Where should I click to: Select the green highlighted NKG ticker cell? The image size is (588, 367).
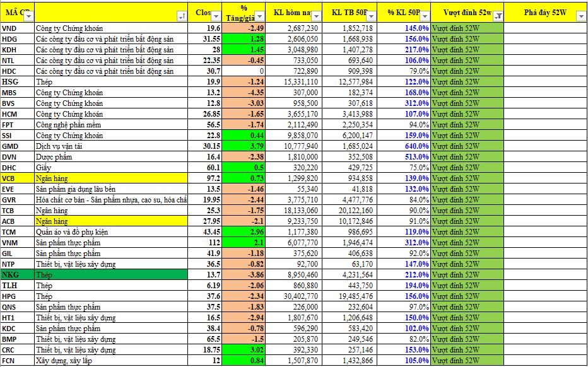17,275
